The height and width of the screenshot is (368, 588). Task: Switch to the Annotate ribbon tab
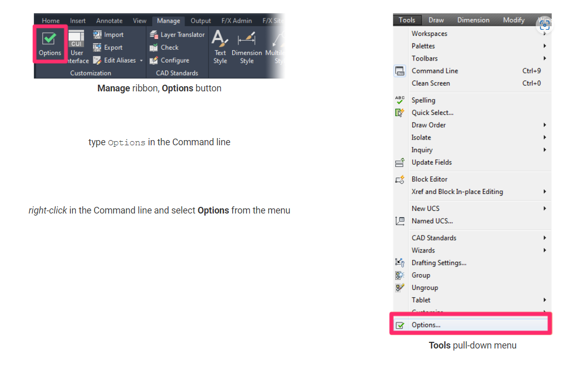coord(109,21)
